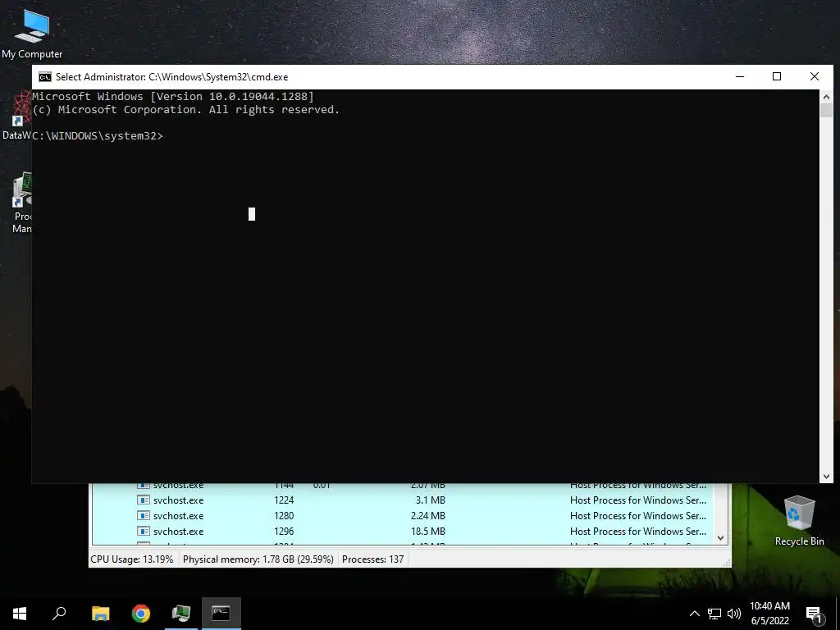Click the Physical memory status bar entry
Viewport: 840px width, 630px height.
point(258,559)
